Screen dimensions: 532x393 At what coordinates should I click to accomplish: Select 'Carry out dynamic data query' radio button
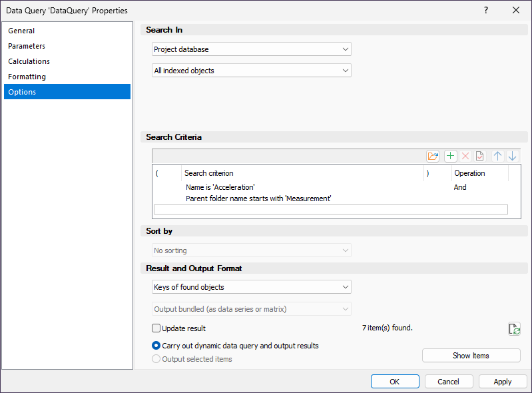(x=156, y=346)
